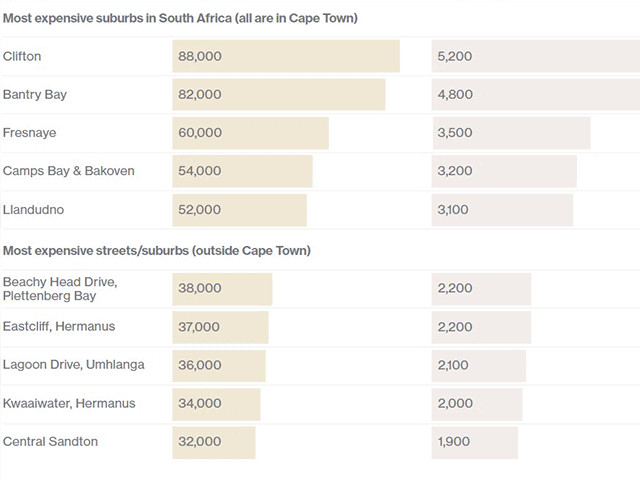Select the Kwaaiwater, Hermanus label
The image size is (640, 480).
click(x=69, y=403)
